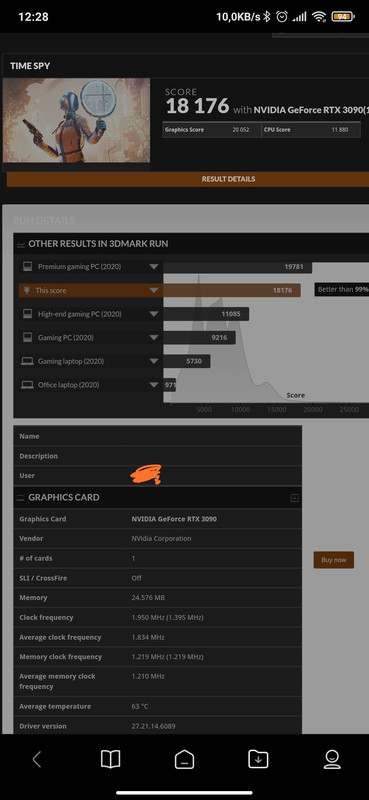
Task: Click the 1.219 MHz memory clock value
Action: click(167, 657)
